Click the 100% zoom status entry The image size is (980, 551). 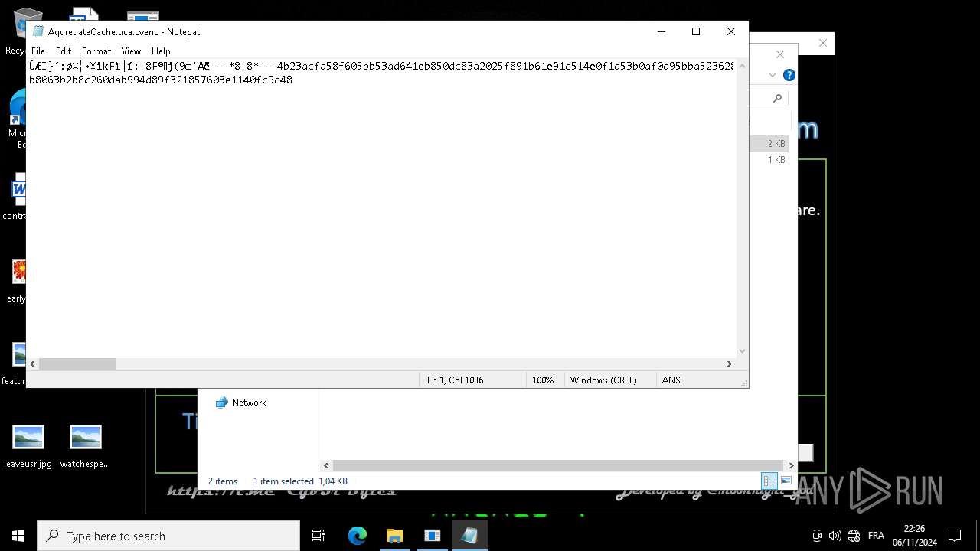point(543,380)
